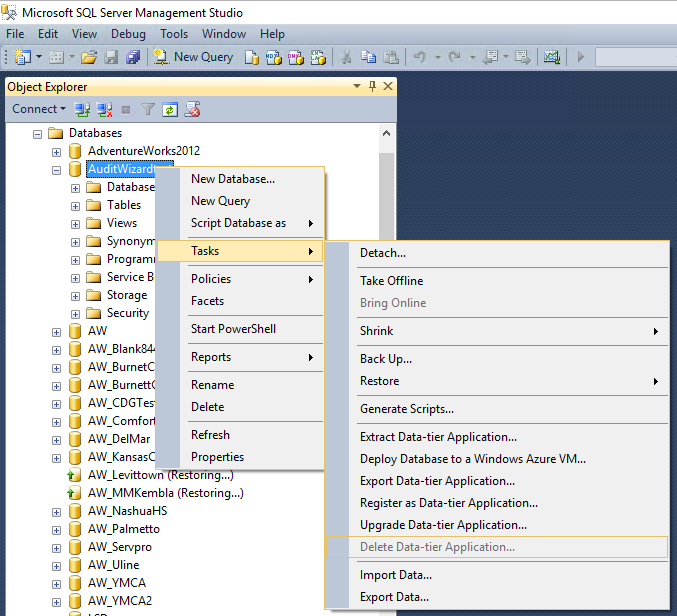This screenshot has height=616, width=677.
Task: Click the Navigate Forward icon
Action: pos(522,57)
